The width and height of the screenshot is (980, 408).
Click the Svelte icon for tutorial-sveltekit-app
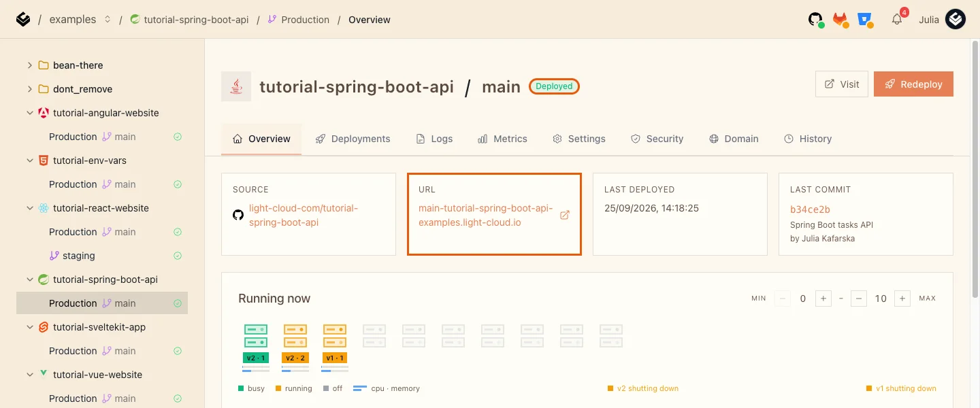click(44, 327)
